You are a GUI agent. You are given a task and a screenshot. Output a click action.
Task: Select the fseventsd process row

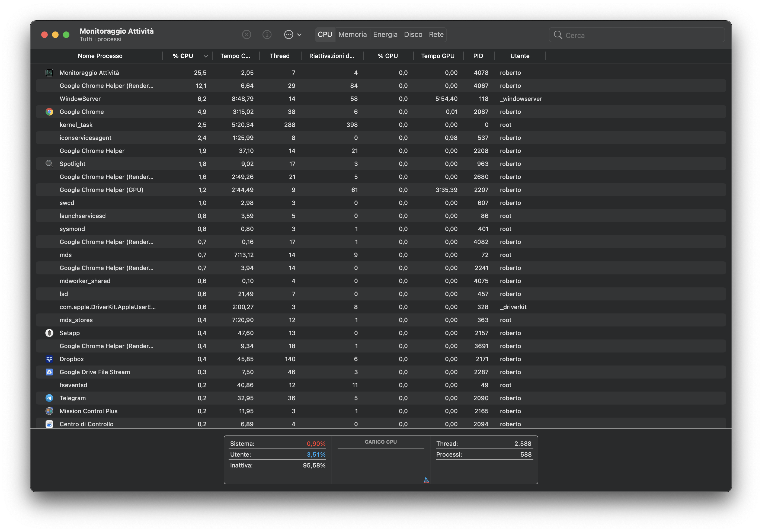click(x=381, y=385)
